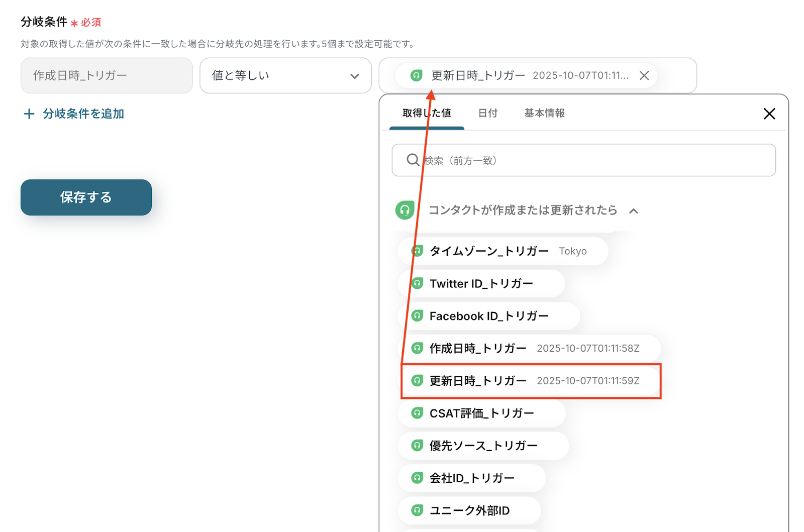Collapse コンタクトが作成または更新されたら section chevron
Viewport: 804px width, 532px height.
pos(634,211)
